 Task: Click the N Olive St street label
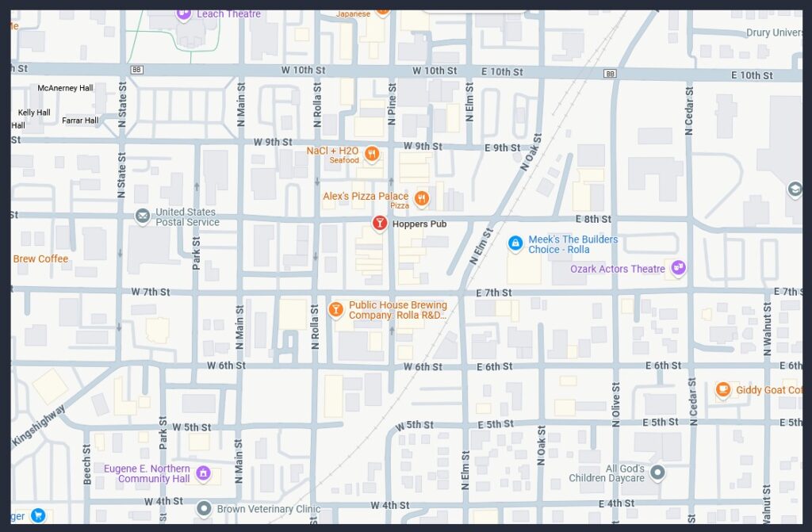pyautogui.click(x=615, y=404)
